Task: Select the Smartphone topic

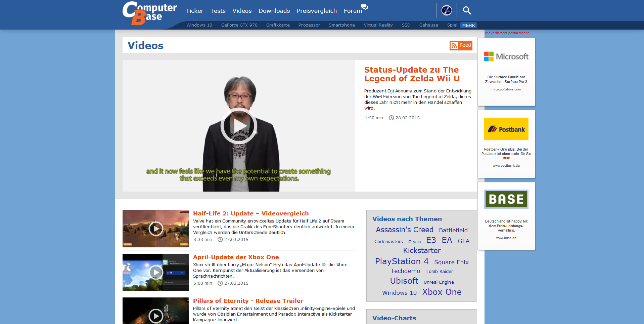Action: [342, 25]
